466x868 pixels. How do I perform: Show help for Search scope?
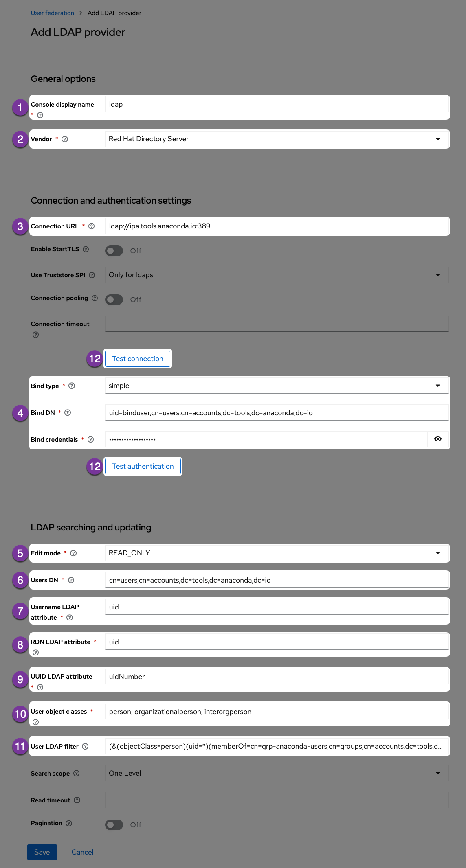coord(77,773)
